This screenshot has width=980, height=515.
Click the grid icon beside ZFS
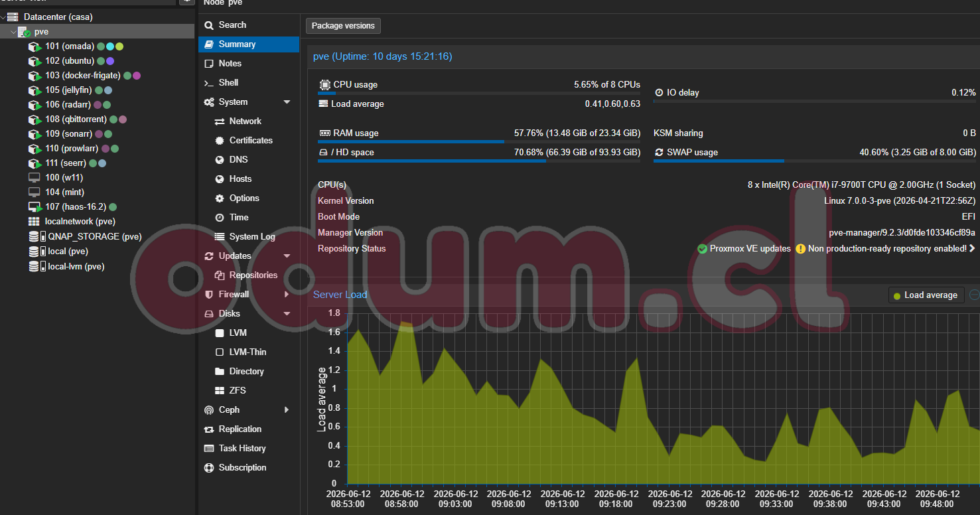click(x=220, y=391)
